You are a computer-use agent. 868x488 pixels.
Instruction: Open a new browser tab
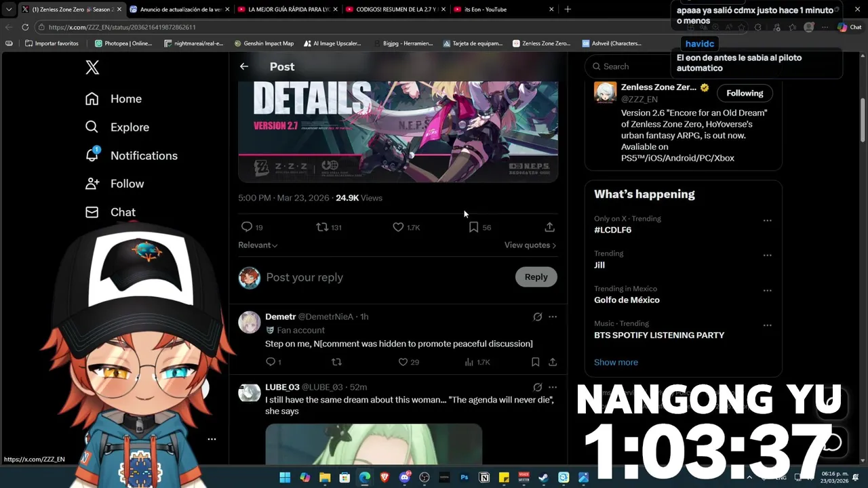click(568, 9)
